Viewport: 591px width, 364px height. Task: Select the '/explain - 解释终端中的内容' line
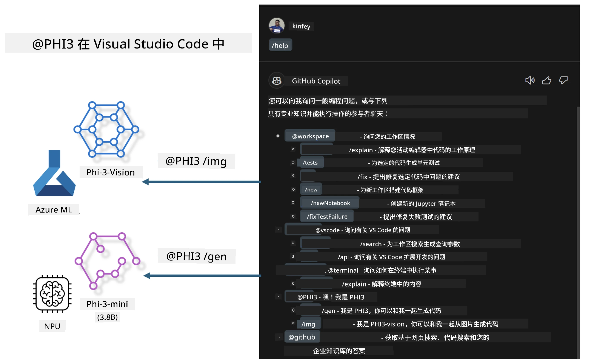click(382, 284)
